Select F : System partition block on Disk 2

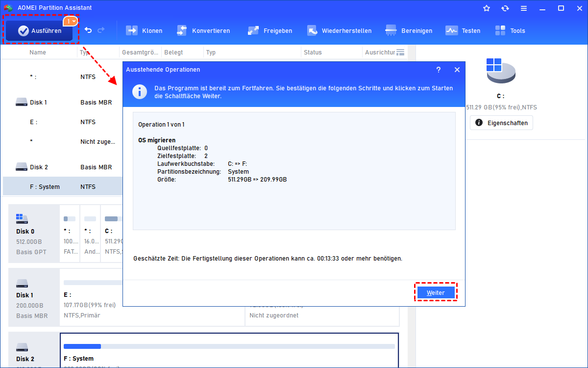tap(229, 351)
